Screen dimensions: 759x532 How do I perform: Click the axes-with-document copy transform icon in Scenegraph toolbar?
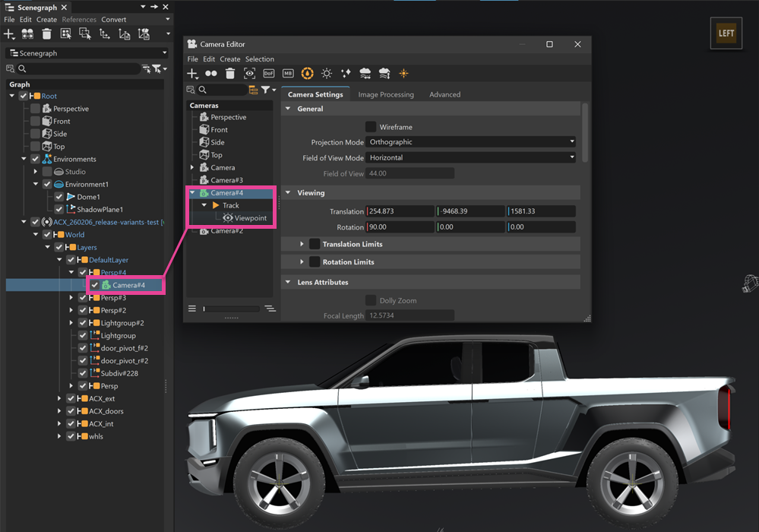click(x=125, y=34)
